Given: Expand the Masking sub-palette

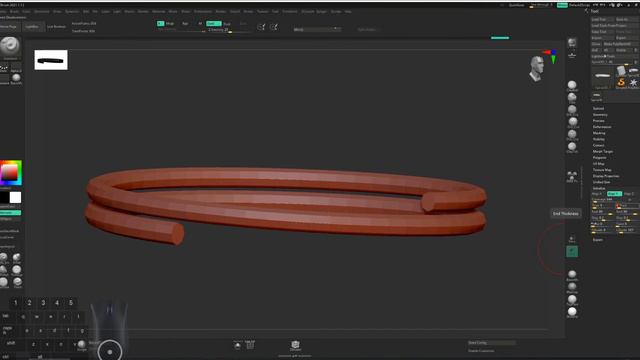Looking at the screenshot, I should pyautogui.click(x=599, y=133).
